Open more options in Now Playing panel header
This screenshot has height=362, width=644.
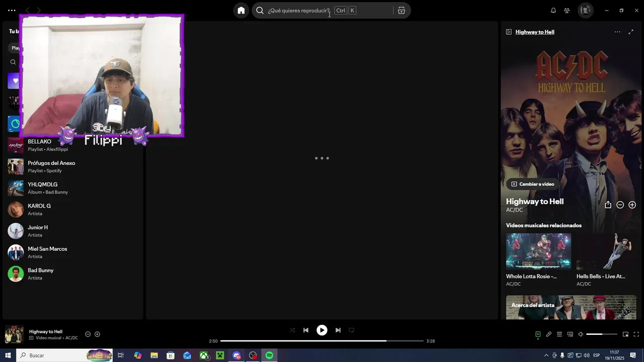click(x=617, y=32)
